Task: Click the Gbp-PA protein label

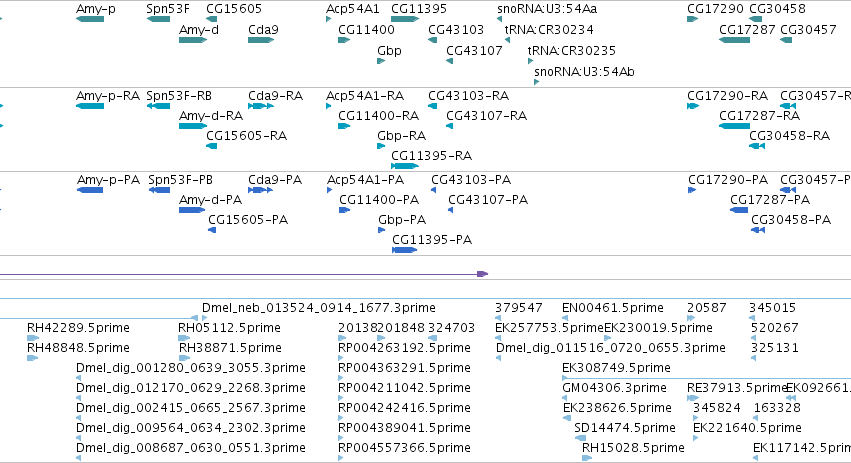Action: [x=402, y=220]
